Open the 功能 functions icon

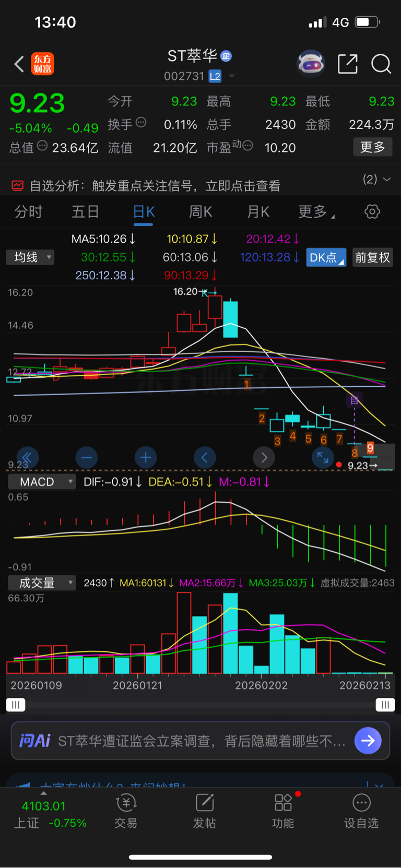pyautogui.click(x=283, y=803)
